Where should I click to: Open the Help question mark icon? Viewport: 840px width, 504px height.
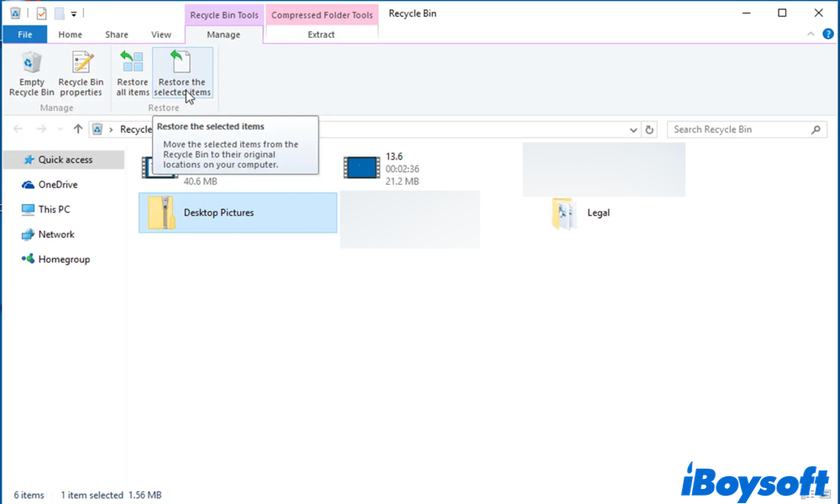tap(827, 34)
